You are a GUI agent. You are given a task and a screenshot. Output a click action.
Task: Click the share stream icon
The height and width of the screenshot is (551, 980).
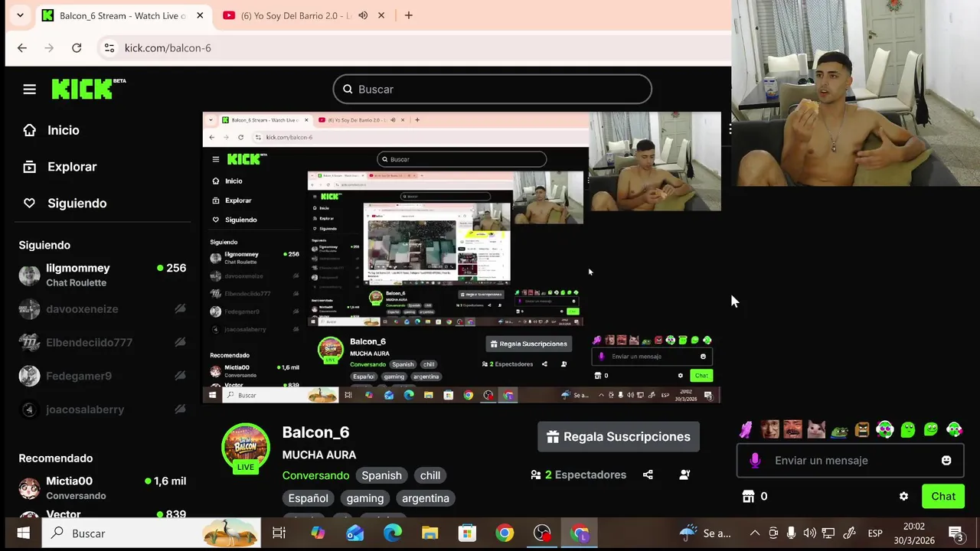[648, 474]
